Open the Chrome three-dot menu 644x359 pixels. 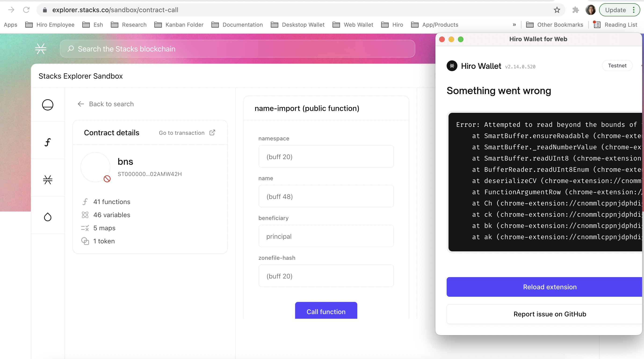[634, 10]
